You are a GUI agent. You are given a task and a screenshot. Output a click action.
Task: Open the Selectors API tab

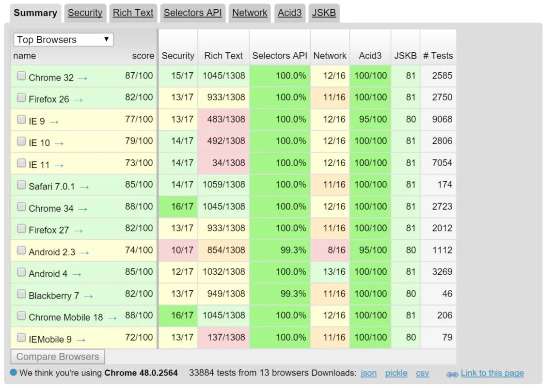[x=192, y=13]
